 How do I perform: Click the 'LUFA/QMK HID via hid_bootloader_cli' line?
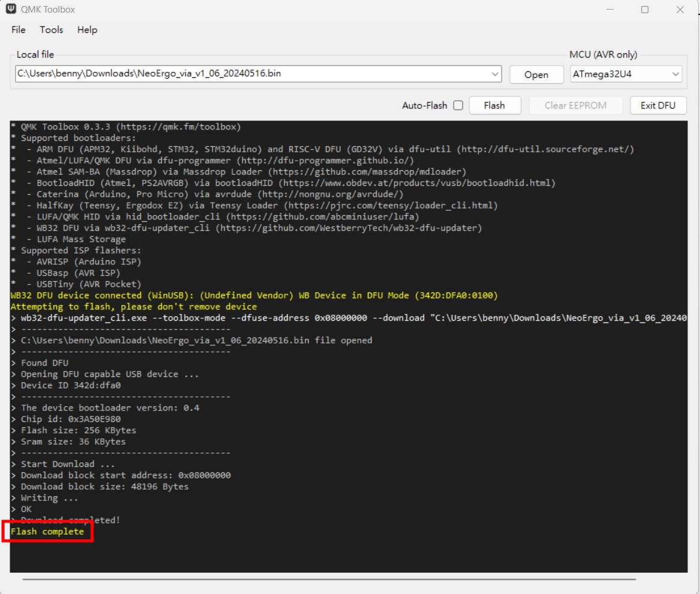(x=215, y=216)
